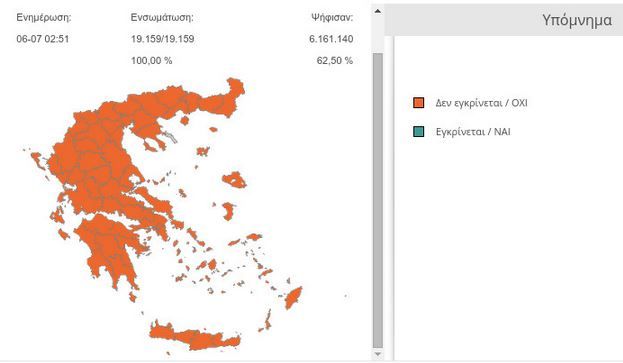
Task: Select the Peloponnese region on the map
Action: pyautogui.click(x=107, y=246)
